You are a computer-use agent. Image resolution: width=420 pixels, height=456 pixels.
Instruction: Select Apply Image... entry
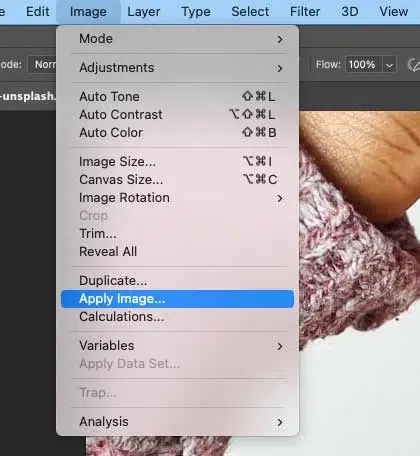178,299
